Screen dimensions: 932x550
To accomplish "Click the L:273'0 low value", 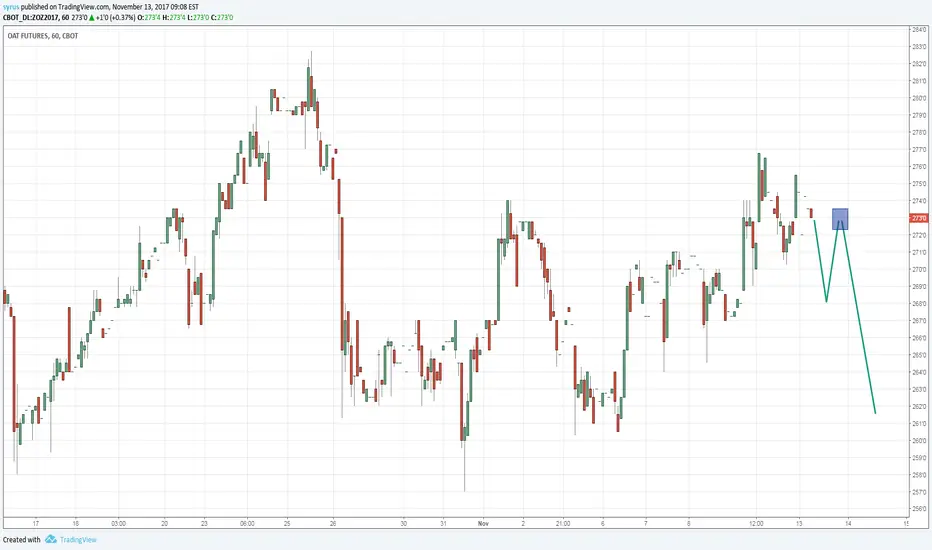I will tap(198, 18).
